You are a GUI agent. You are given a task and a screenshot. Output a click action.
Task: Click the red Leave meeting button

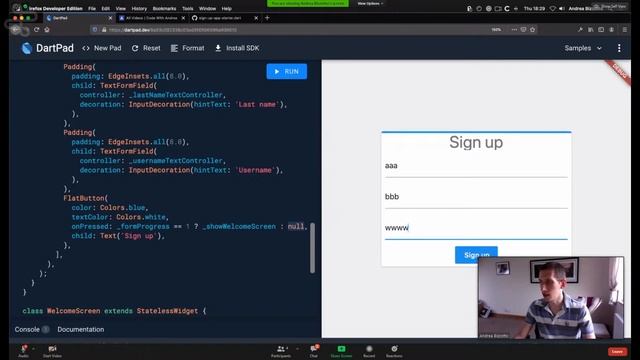[617, 351]
